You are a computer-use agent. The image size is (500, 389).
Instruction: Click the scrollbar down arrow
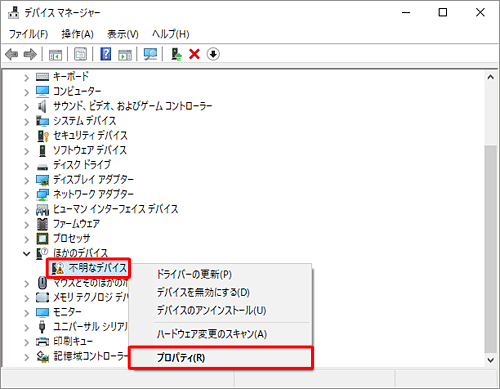(x=490, y=360)
